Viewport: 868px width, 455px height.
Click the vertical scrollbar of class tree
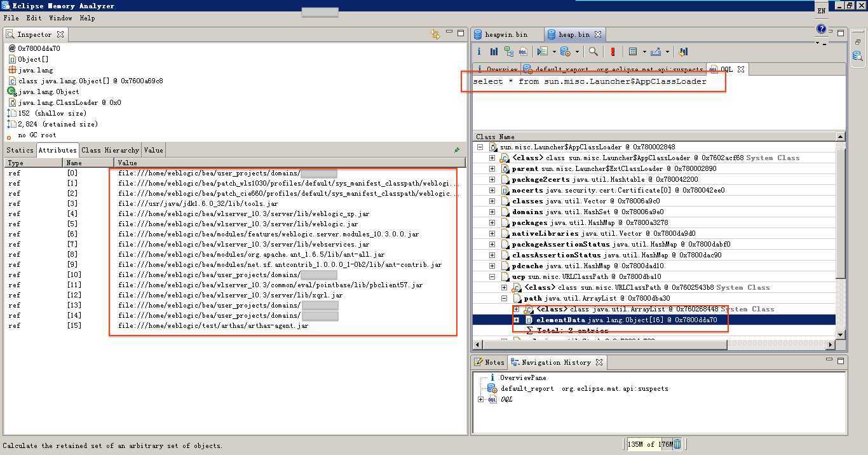[841, 235]
